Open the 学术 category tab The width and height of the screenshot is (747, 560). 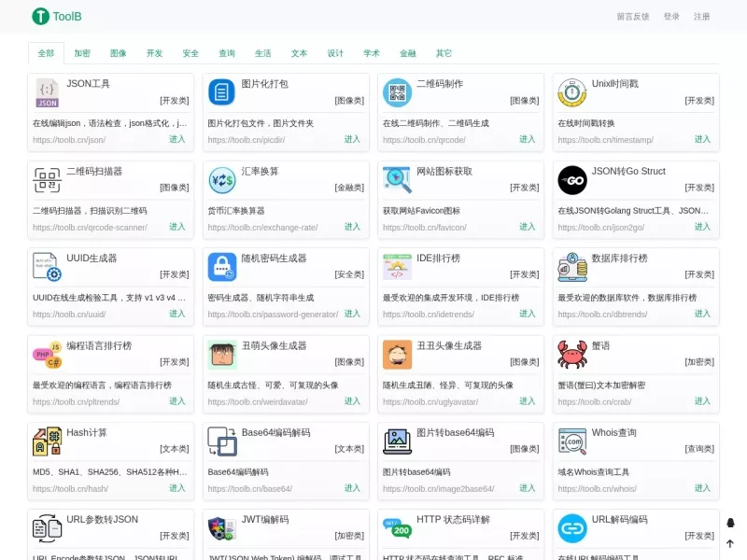tap(372, 53)
